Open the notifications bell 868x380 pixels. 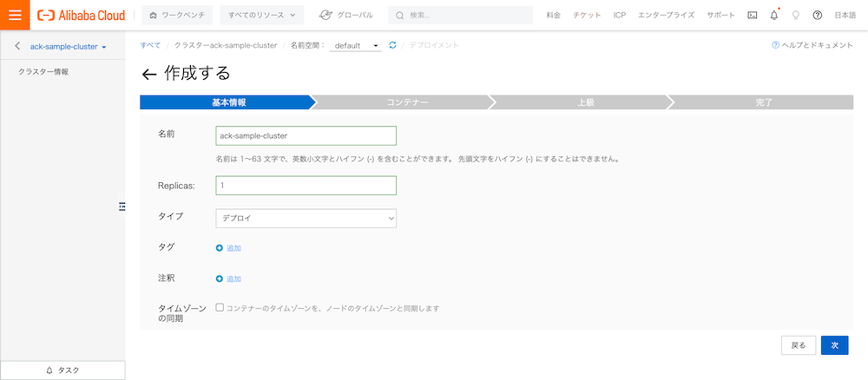tap(773, 16)
